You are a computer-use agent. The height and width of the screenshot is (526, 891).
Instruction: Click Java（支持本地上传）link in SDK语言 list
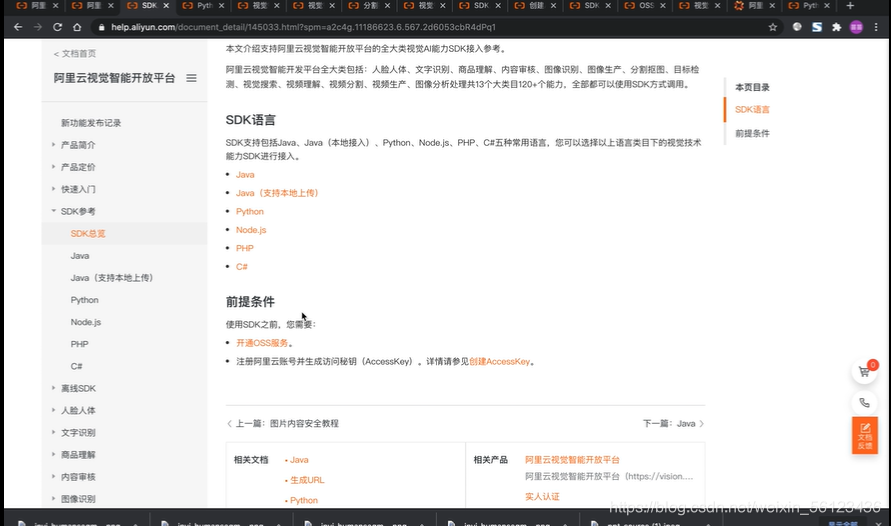click(x=277, y=193)
